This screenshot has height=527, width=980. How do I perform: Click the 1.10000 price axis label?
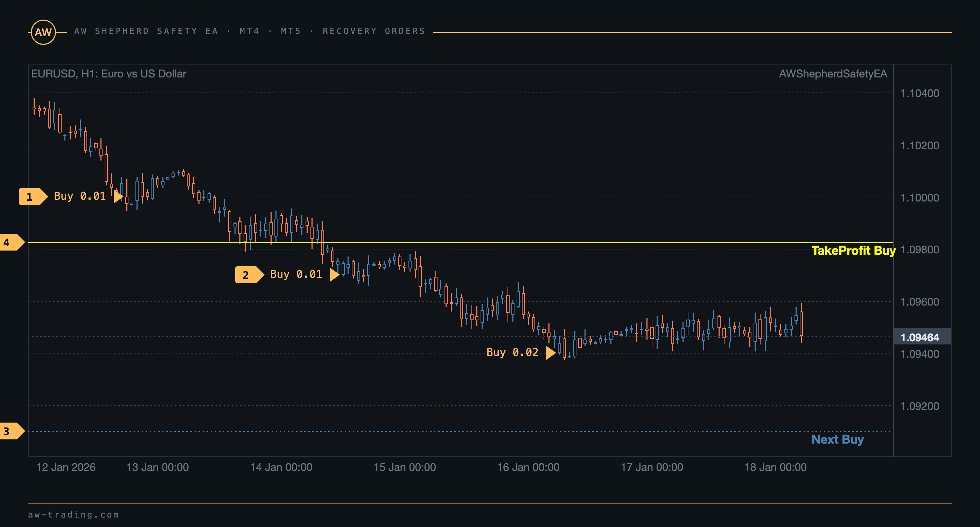919,198
